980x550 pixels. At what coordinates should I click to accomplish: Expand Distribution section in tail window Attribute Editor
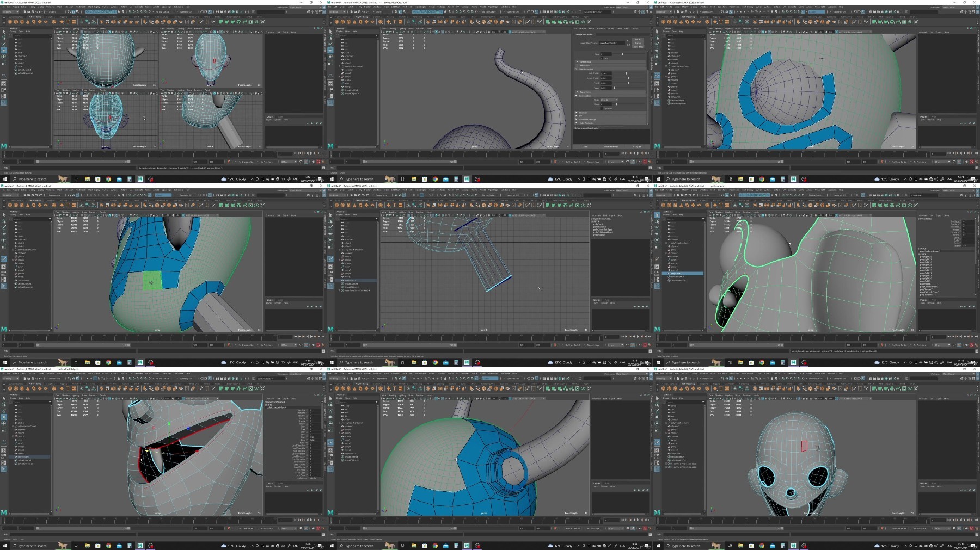click(x=611, y=61)
